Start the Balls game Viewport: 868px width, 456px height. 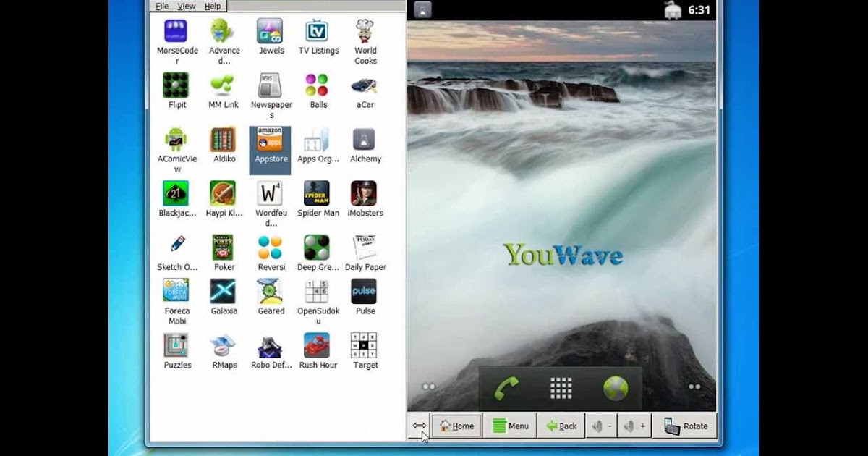pyautogui.click(x=318, y=85)
